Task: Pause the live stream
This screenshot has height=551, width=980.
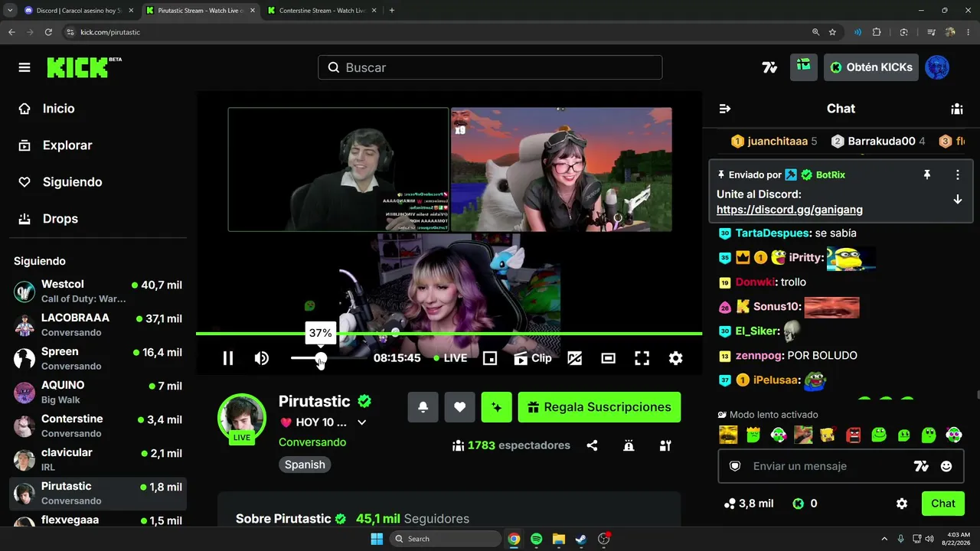Action: click(x=228, y=358)
